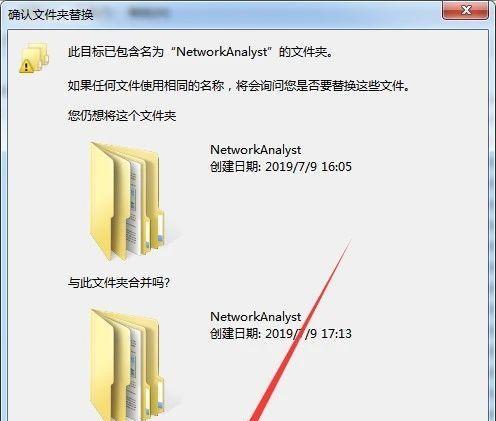
Task: Click the NetworkAnalyst name above the 17:13 date
Action: tap(256, 317)
